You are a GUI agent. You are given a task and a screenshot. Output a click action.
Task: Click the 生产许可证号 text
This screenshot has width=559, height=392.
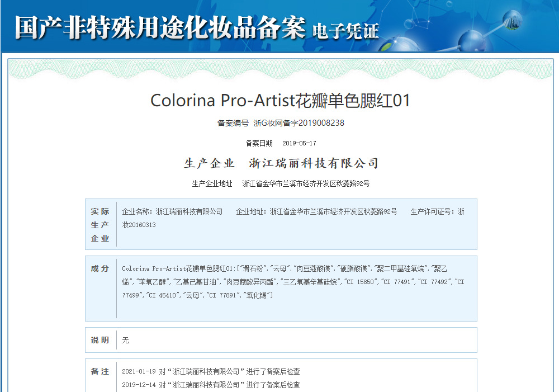tap(437, 211)
